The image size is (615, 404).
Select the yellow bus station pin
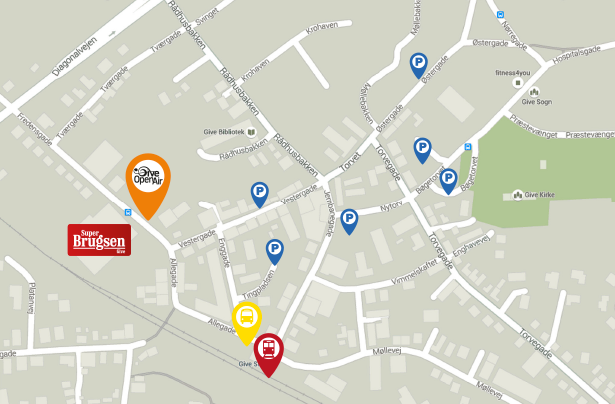(246, 322)
